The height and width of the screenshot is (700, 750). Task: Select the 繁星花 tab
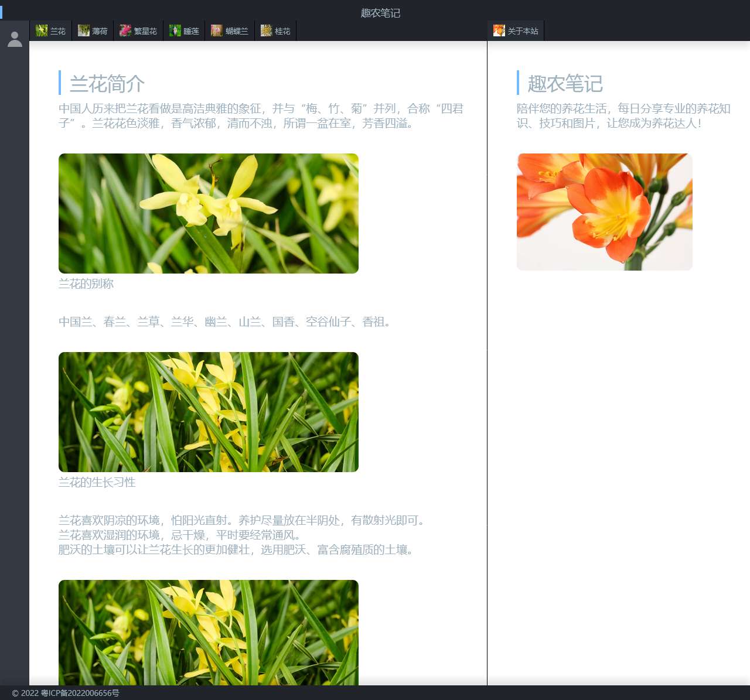click(x=138, y=31)
